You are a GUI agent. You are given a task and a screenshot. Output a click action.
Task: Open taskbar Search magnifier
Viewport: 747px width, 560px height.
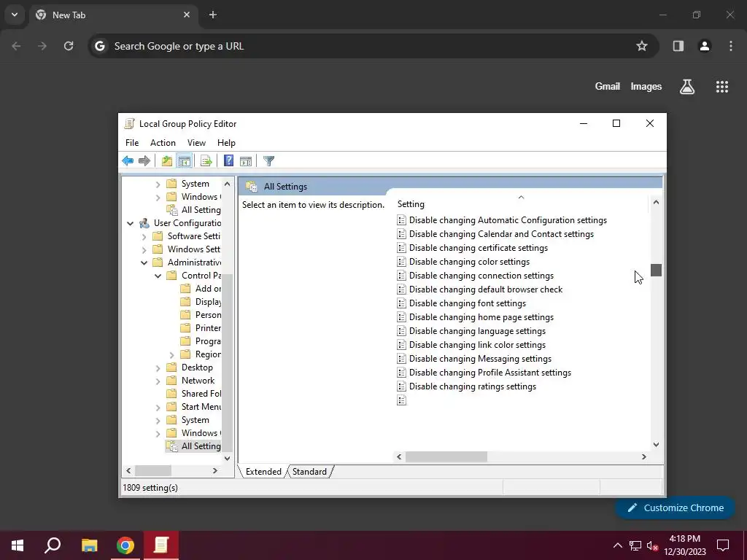pyautogui.click(x=53, y=545)
